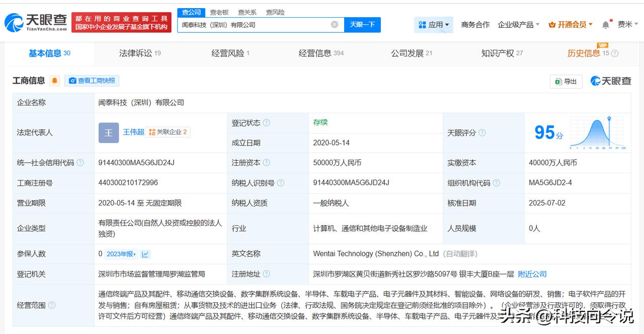644x334 pixels.
Task: Click the credit code 91440300MA5G6JD24J value
Action: tap(136, 163)
